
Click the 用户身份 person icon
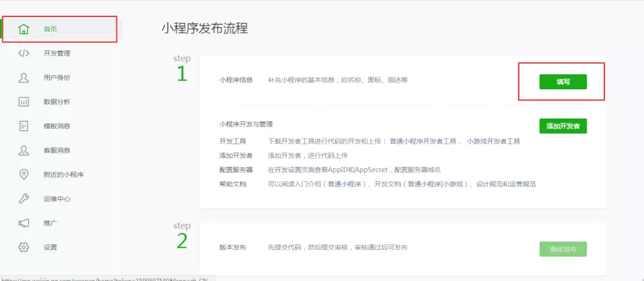(24, 78)
